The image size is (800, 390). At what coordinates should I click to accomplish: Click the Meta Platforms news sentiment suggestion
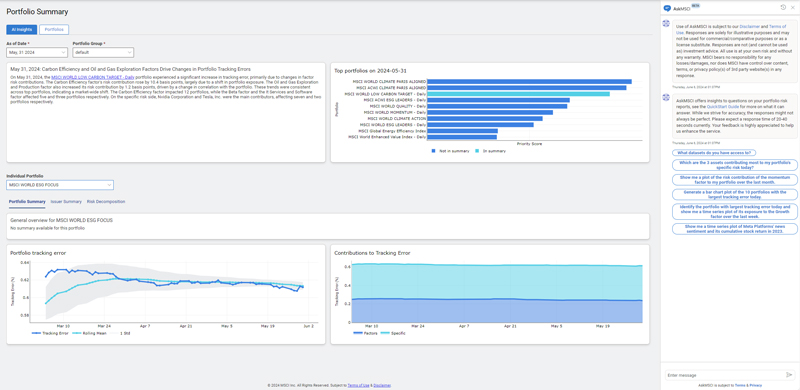click(x=735, y=229)
